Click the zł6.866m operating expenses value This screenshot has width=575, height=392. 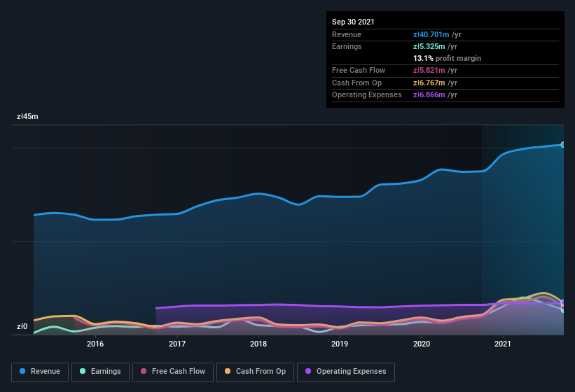pyautogui.click(x=429, y=95)
